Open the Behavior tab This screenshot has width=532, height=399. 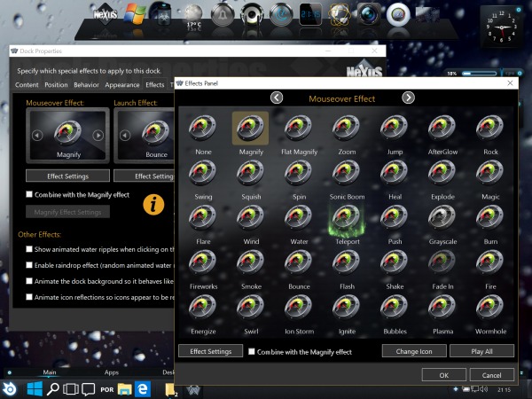[x=86, y=85]
